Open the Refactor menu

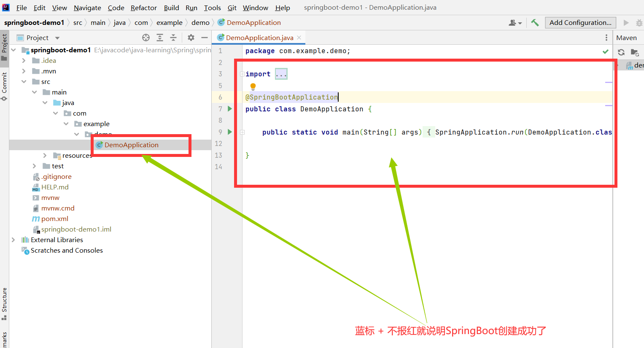(x=144, y=8)
